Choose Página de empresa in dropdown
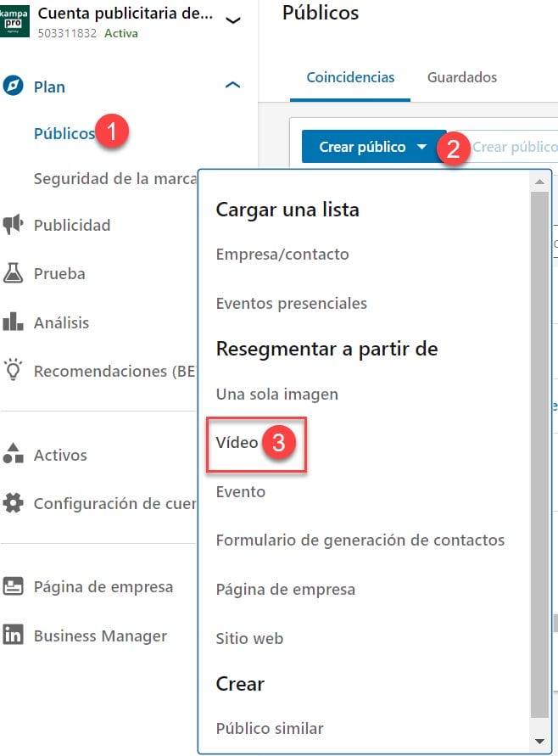The height and width of the screenshot is (756, 558). [x=285, y=589]
